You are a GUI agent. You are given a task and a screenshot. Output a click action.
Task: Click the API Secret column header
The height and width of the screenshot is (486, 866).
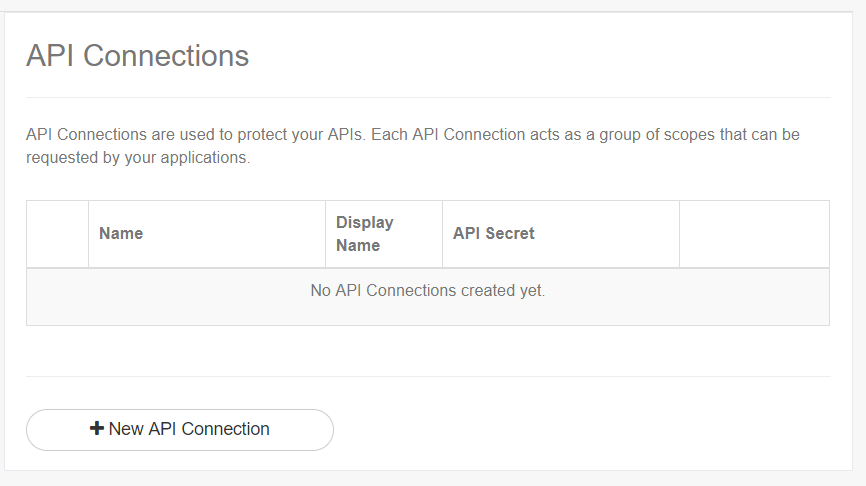(494, 234)
